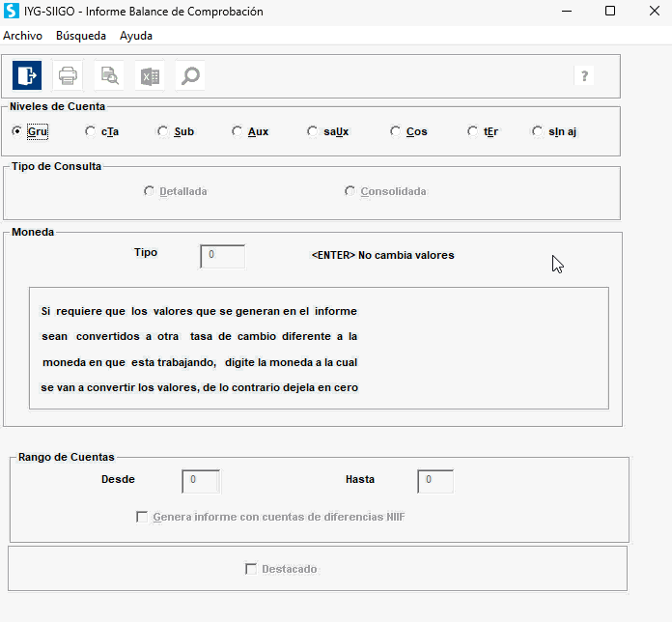Viewport: 672px width, 622px height.
Task: Open print preview icon with magnifier
Action: coord(109,75)
